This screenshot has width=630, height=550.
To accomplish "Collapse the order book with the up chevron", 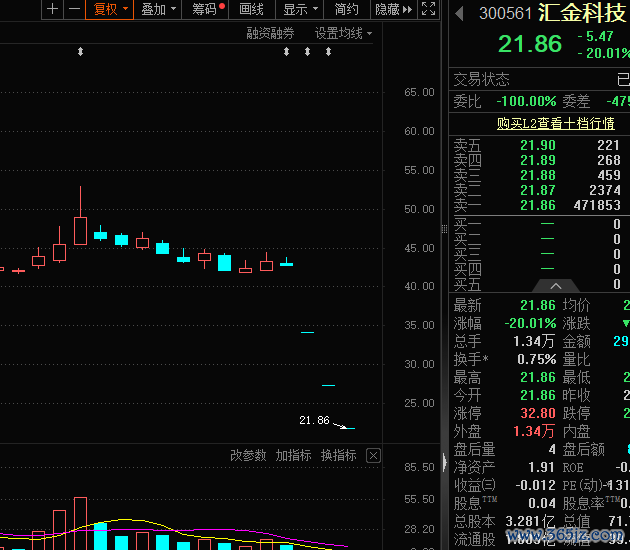I will (x=556, y=286).
